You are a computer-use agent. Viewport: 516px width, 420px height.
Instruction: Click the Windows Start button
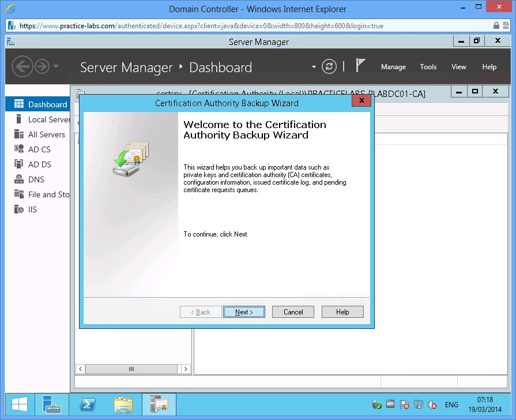tap(20, 405)
